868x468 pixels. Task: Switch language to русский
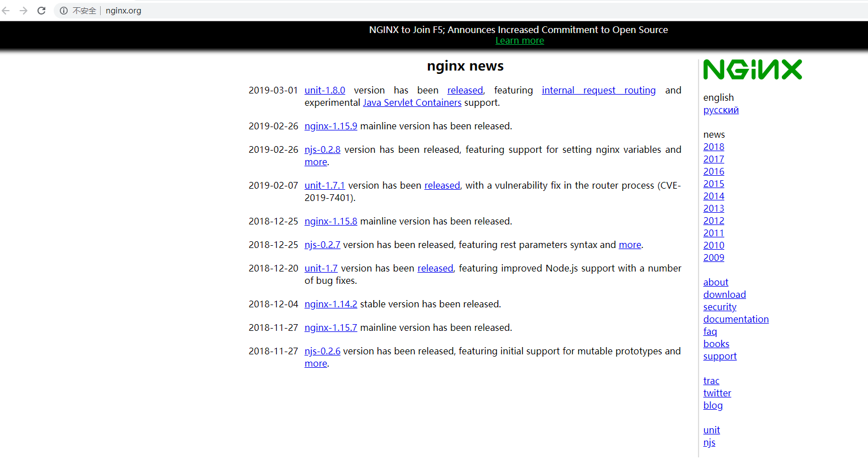click(721, 110)
